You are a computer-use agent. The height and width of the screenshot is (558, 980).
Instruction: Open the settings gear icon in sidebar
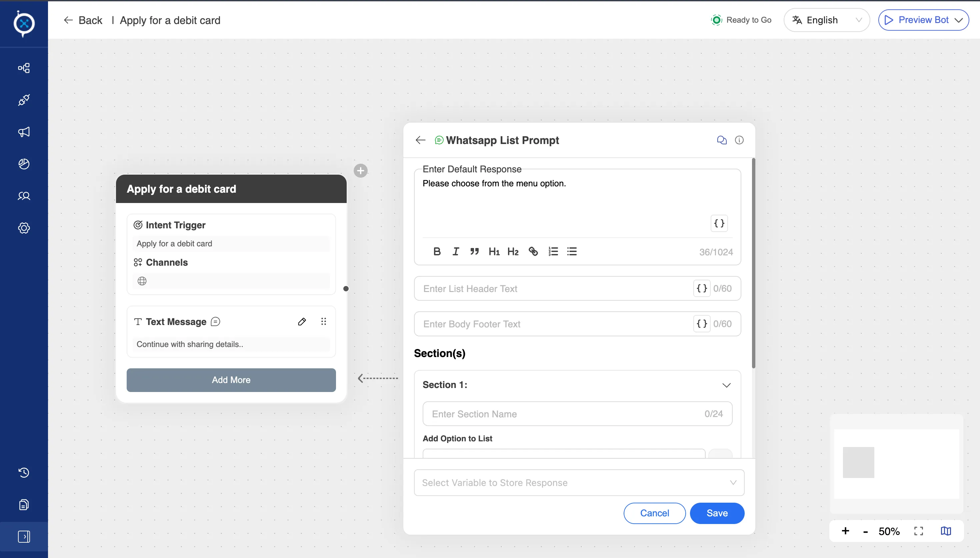click(24, 228)
